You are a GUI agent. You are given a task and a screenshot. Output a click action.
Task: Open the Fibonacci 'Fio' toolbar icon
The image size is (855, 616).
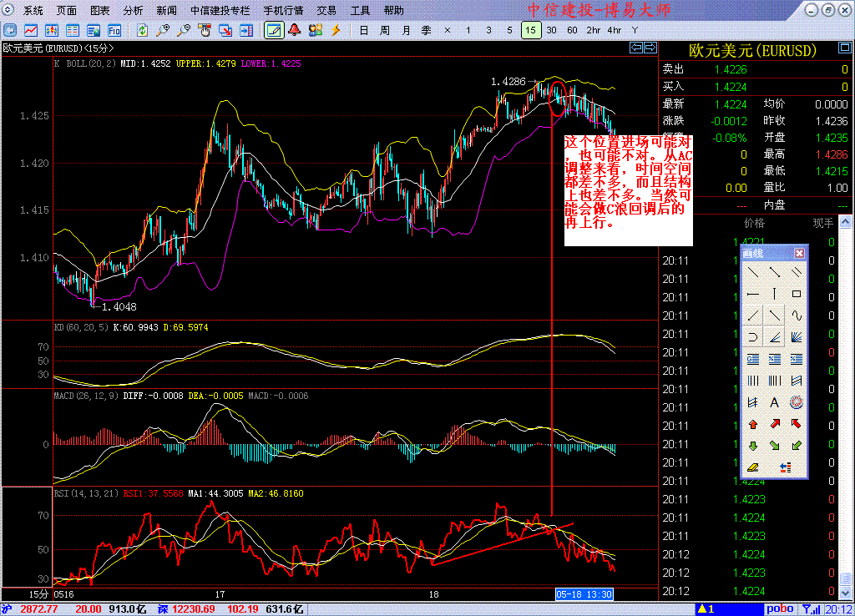114,31
